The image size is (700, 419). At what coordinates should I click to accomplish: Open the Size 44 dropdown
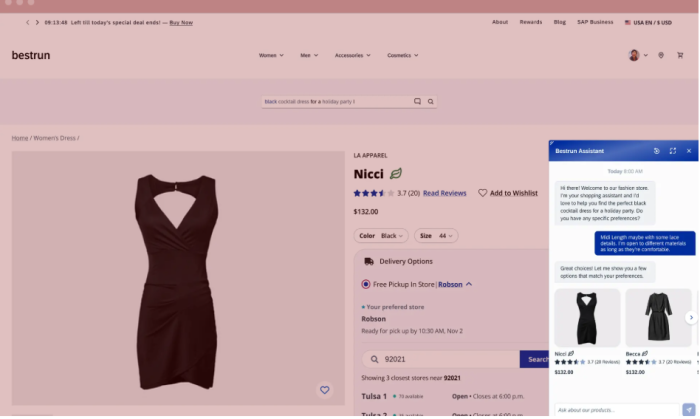click(436, 236)
